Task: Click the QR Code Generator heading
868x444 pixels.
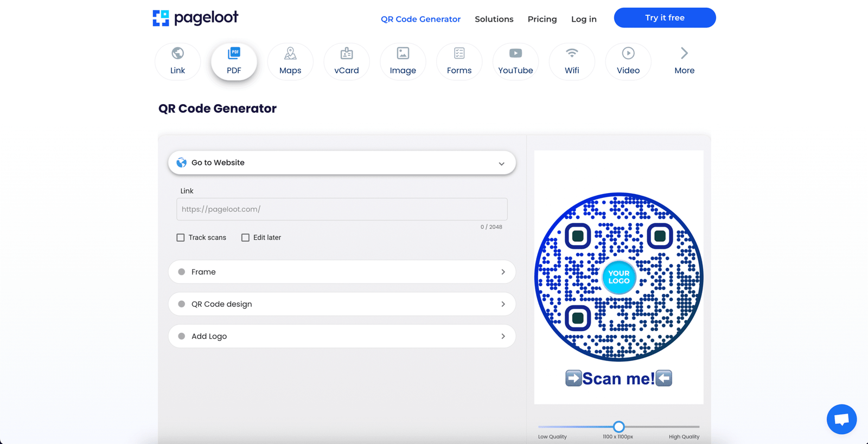Action: tap(218, 108)
